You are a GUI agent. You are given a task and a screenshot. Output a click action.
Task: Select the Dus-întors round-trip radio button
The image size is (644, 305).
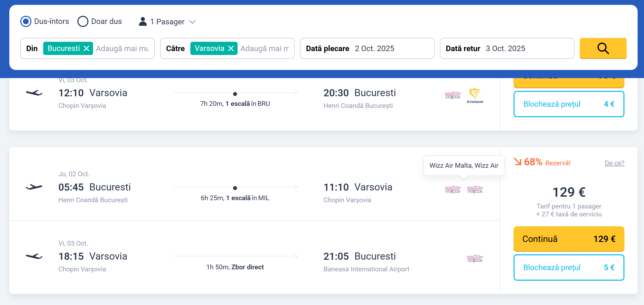point(26,21)
